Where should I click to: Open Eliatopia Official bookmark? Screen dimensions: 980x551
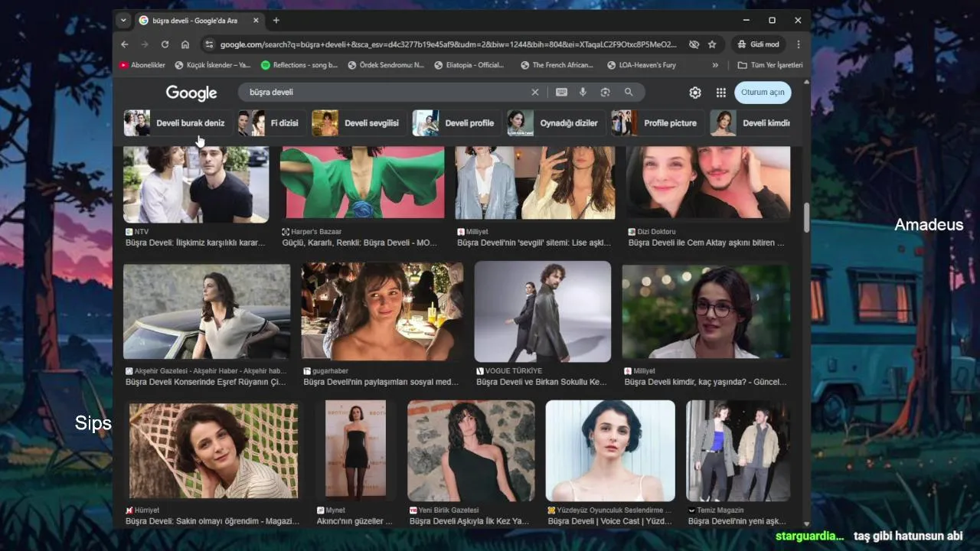[x=469, y=65]
